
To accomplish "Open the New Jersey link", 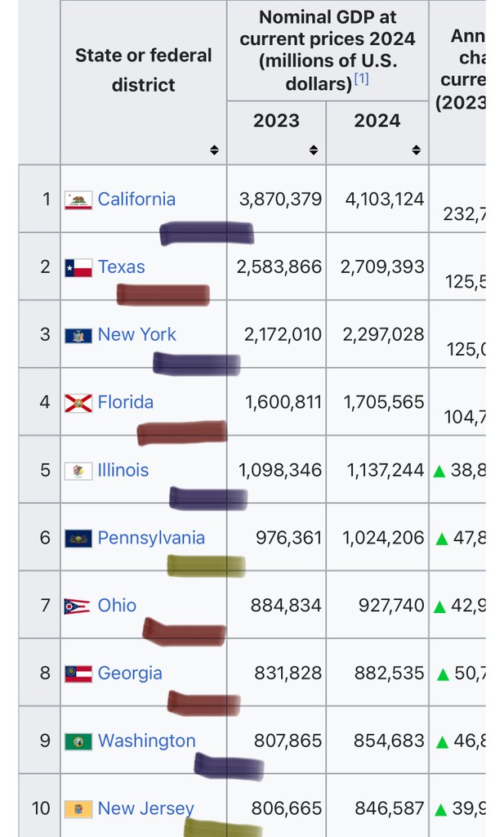I will [x=145, y=808].
